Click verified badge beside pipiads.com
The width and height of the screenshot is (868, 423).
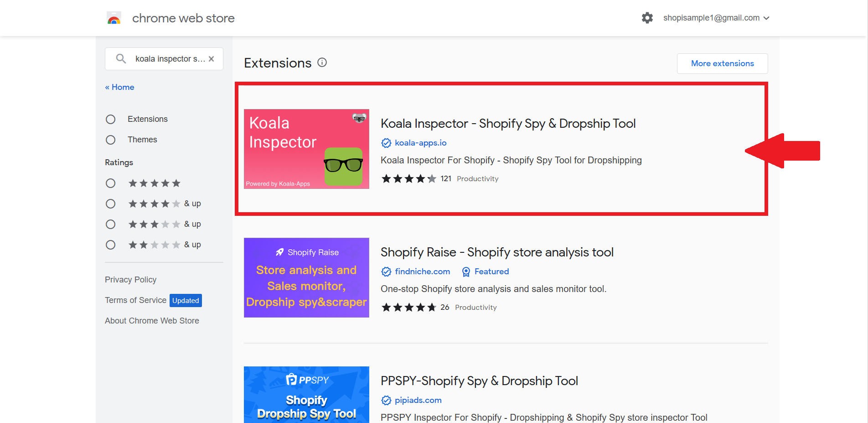click(x=386, y=400)
